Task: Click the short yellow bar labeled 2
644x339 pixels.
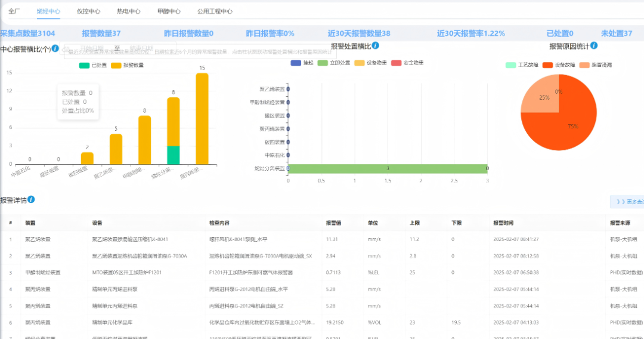Action: (87, 158)
